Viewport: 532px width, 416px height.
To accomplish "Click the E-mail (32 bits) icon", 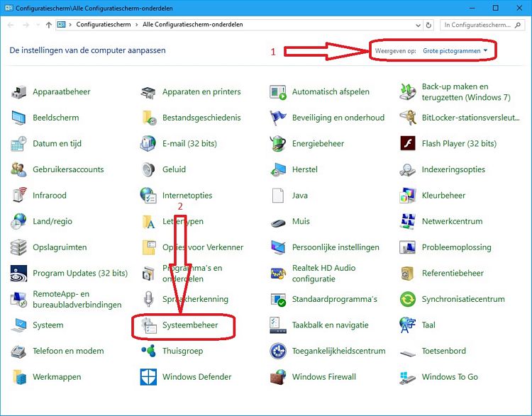I will tap(148, 144).
